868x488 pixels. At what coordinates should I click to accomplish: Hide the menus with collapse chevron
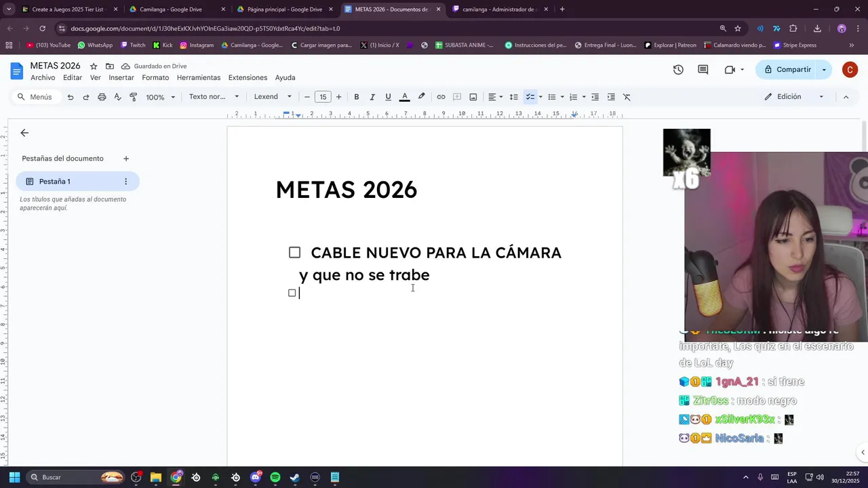846,97
